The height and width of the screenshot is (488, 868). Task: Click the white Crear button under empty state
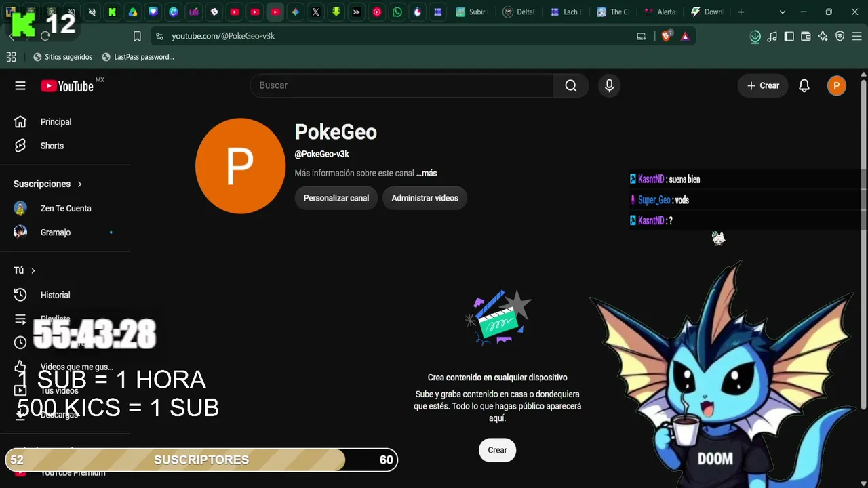click(497, 450)
